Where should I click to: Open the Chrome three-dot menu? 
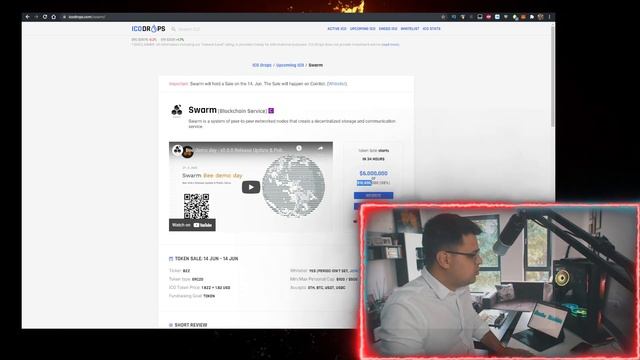549,17
